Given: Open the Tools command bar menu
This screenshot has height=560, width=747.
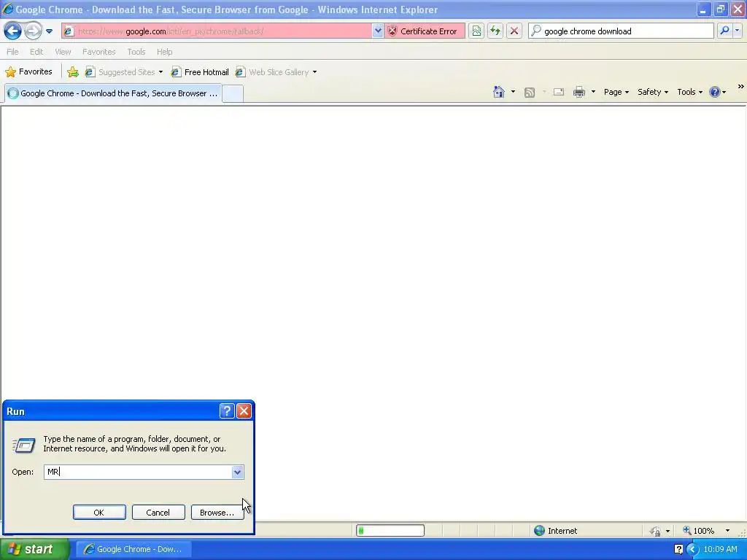Looking at the screenshot, I should pos(689,92).
